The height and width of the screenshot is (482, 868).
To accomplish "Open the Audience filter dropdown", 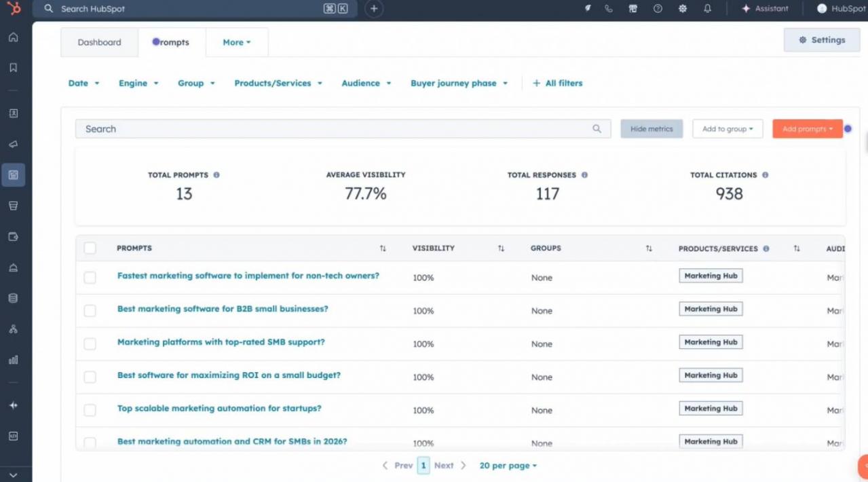I will point(366,83).
